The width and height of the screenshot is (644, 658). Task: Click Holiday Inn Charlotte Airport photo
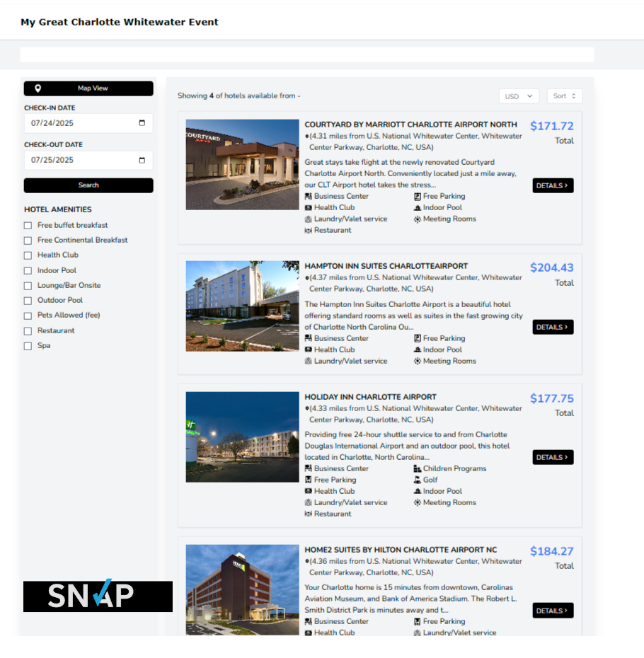coord(242,437)
